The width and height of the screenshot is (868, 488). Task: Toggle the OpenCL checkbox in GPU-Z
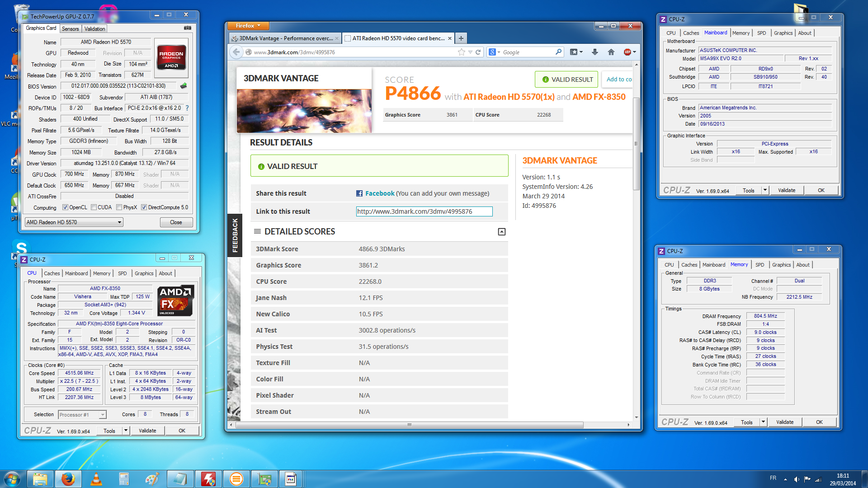pyautogui.click(x=65, y=207)
